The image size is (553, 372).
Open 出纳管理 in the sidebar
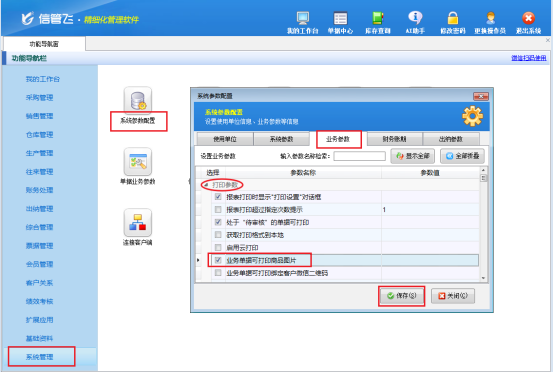pos(39,209)
